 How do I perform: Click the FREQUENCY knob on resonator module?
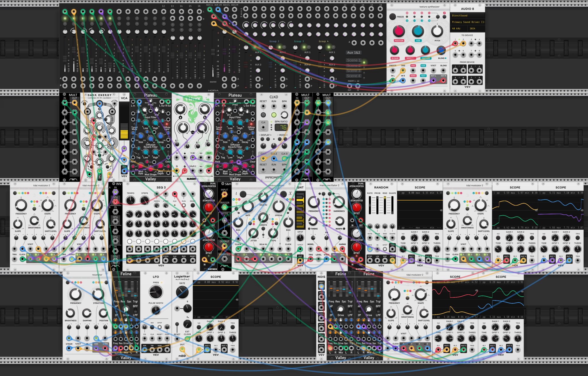(76, 294)
